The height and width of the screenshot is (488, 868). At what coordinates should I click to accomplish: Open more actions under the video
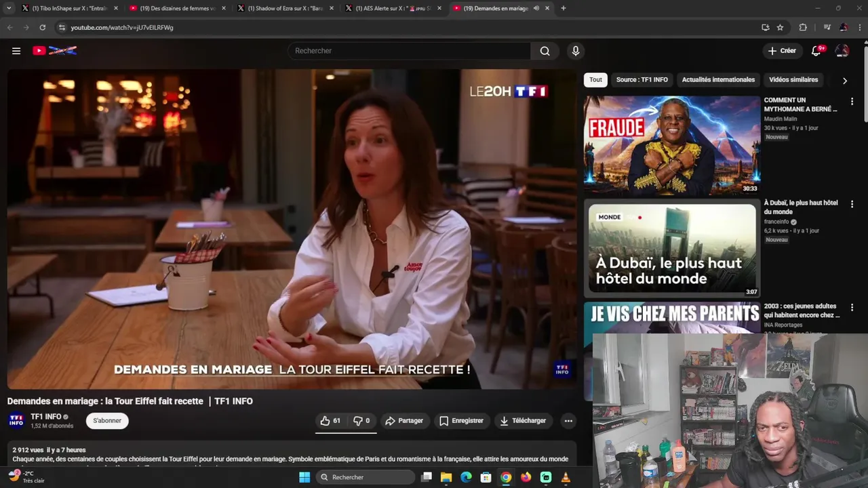(x=568, y=421)
